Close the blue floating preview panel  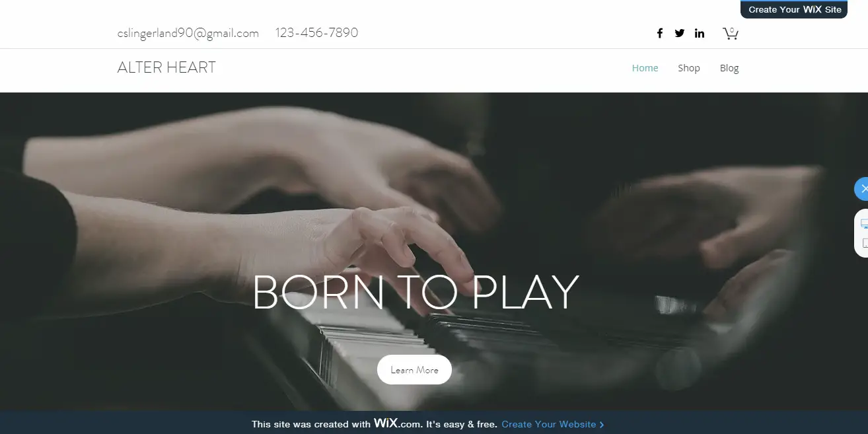coord(862,189)
